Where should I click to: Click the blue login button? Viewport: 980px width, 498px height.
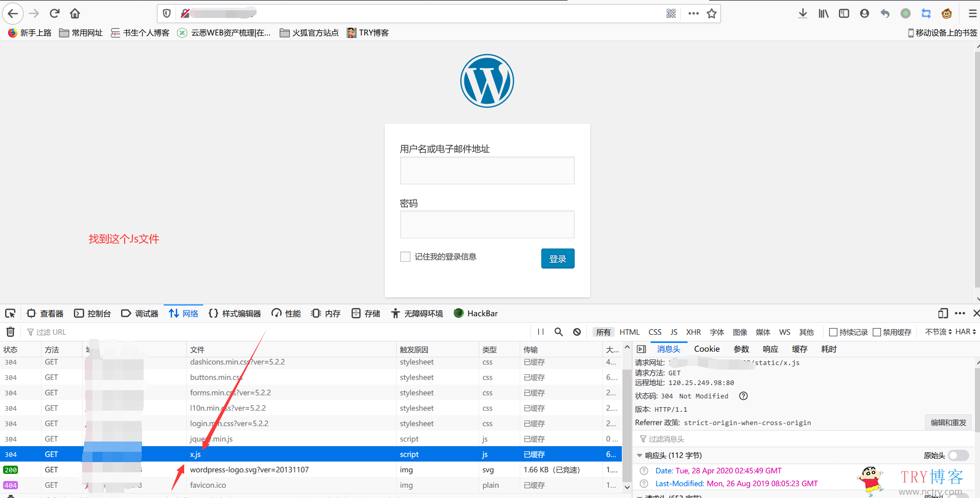pyautogui.click(x=558, y=259)
